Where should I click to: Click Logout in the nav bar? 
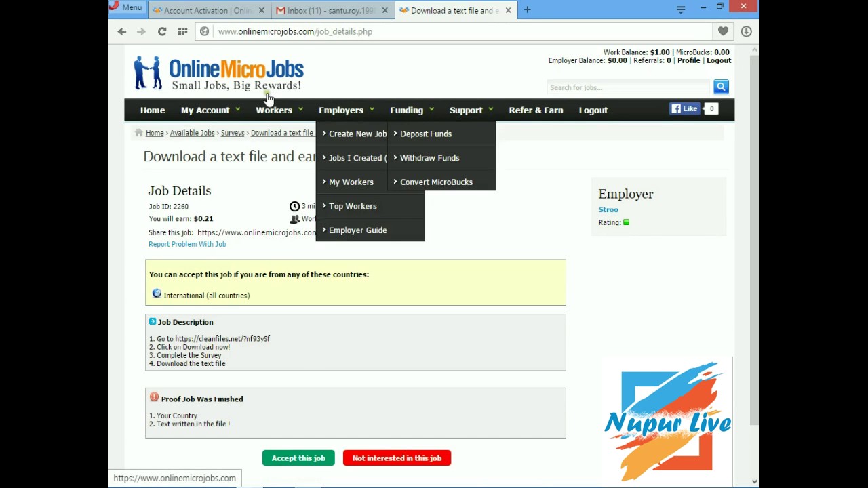tap(593, 110)
